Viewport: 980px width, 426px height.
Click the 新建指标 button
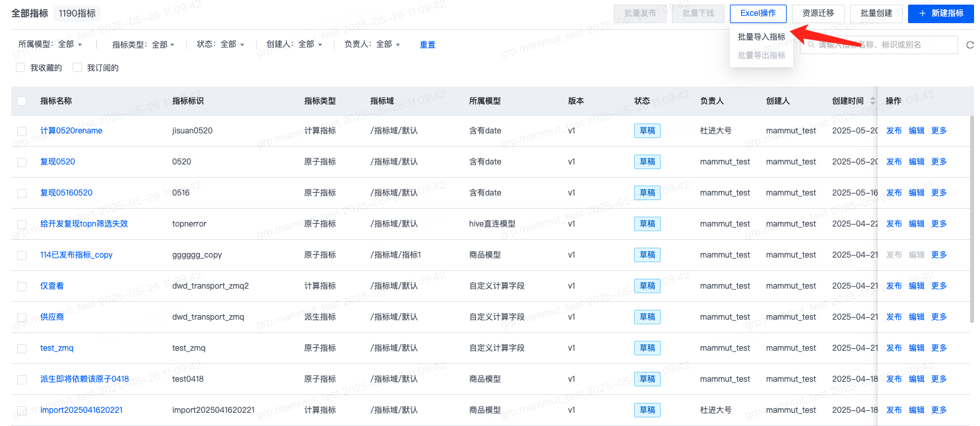click(941, 13)
